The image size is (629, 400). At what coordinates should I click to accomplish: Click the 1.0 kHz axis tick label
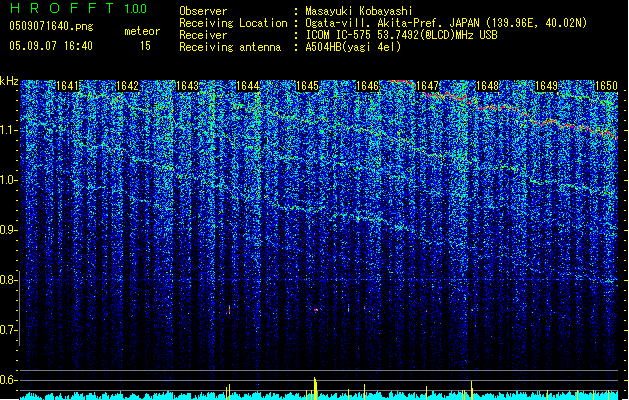(8, 180)
